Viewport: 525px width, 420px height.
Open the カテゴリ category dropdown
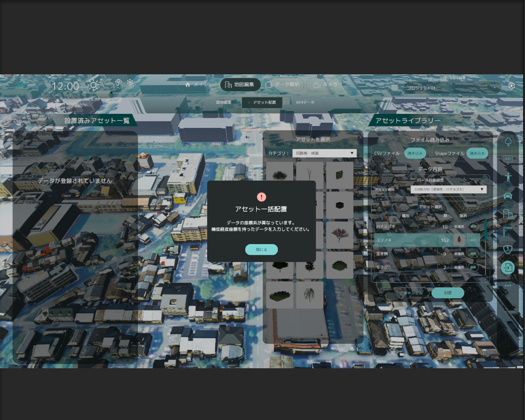pos(324,153)
